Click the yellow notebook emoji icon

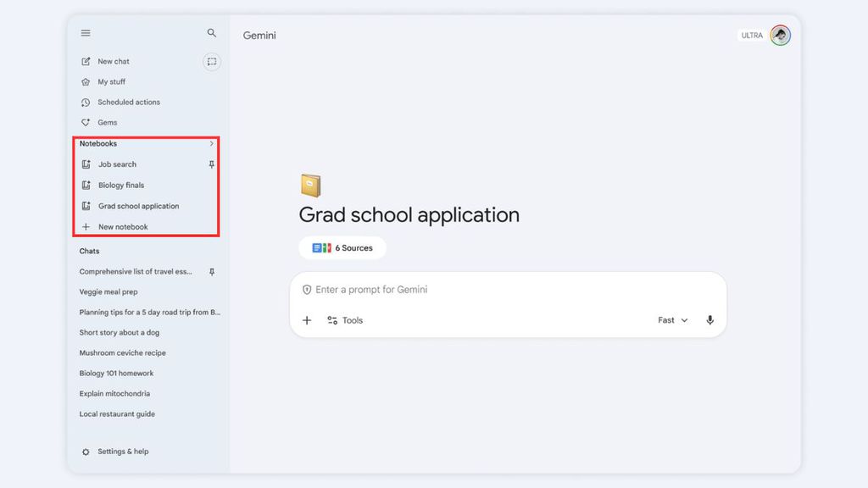311,186
